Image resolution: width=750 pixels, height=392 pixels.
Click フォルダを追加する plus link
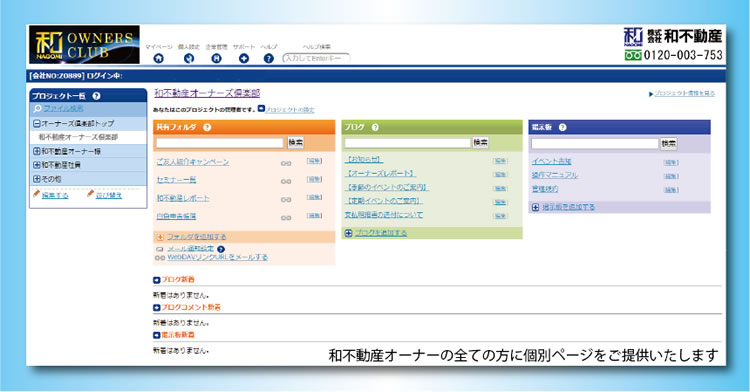click(x=197, y=237)
